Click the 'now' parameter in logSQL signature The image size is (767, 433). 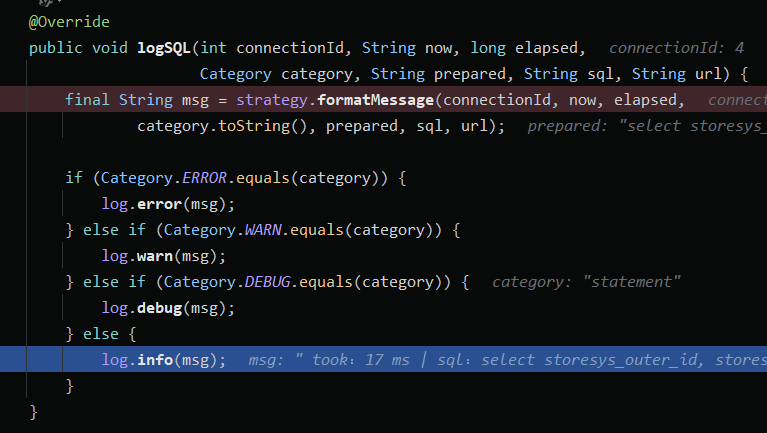438,48
